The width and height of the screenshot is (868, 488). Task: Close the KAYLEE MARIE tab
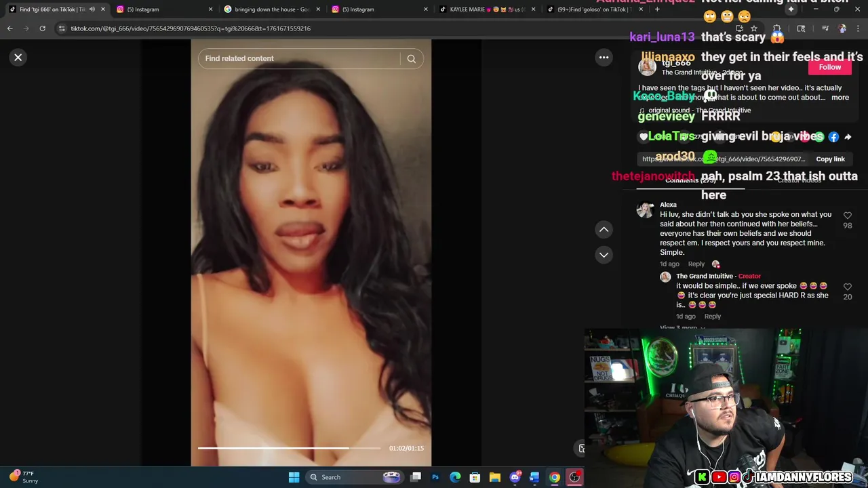533,9
